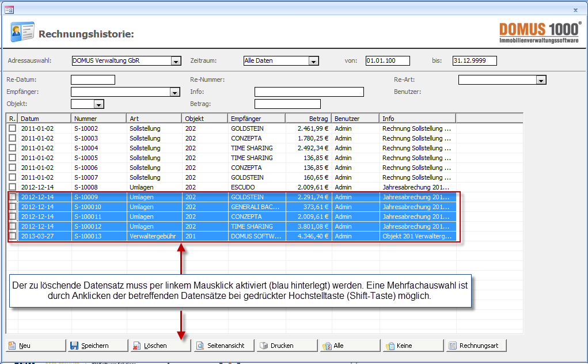Click the Keine deselect icon
Viewport: 588px width, 364px height.
(x=390, y=346)
